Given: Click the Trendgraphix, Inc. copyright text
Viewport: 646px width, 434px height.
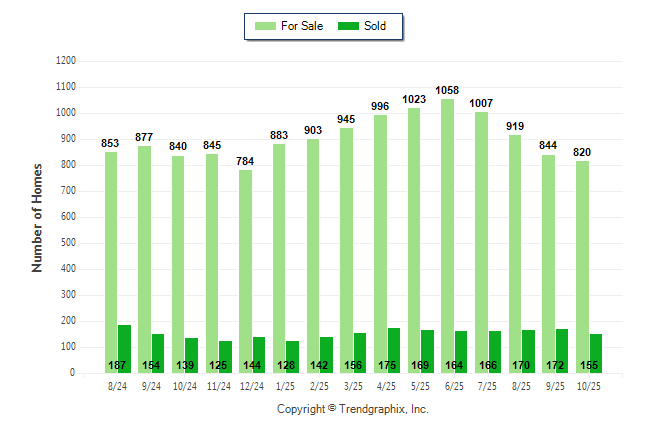Looking at the screenshot, I should point(352,410).
